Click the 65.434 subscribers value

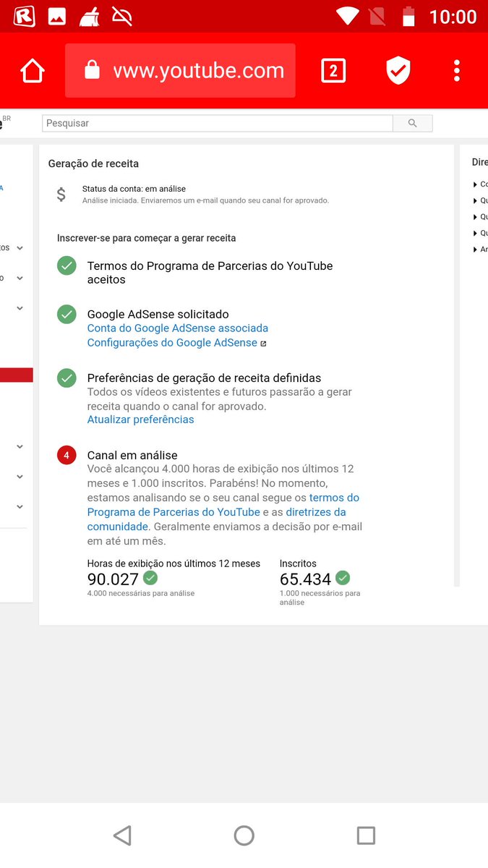tap(305, 579)
